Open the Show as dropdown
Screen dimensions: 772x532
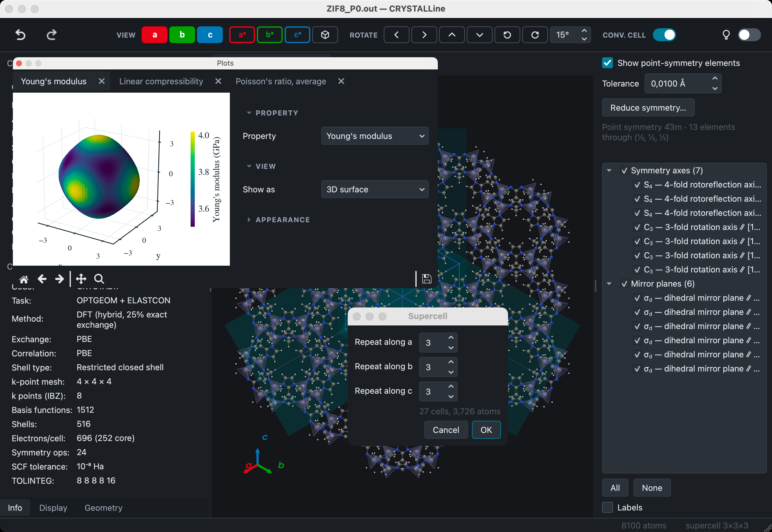tap(375, 189)
